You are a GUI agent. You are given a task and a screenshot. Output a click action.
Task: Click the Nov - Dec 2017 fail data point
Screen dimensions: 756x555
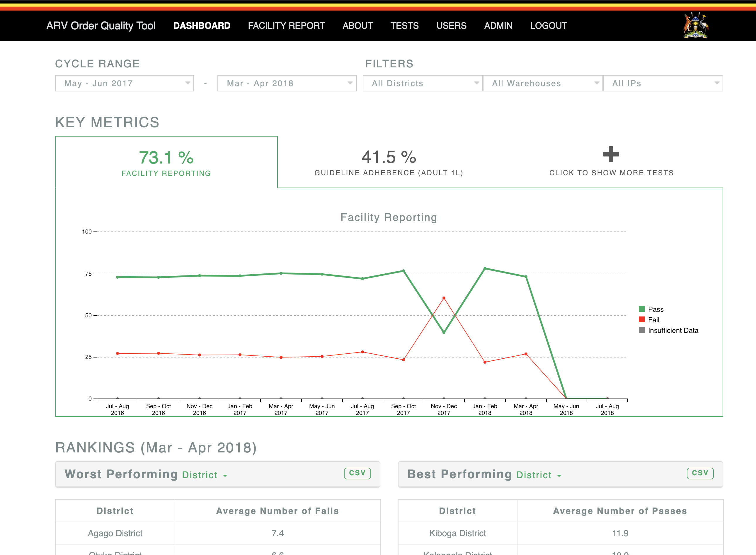pyautogui.click(x=444, y=298)
